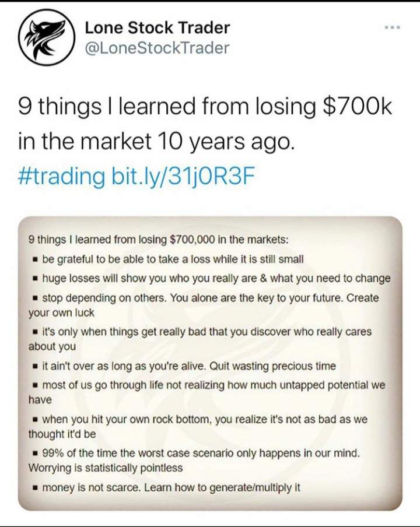Click "Worrying is statistically pointless" text
The width and height of the screenshot is (420, 527).
pyautogui.click(x=106, y=468)
